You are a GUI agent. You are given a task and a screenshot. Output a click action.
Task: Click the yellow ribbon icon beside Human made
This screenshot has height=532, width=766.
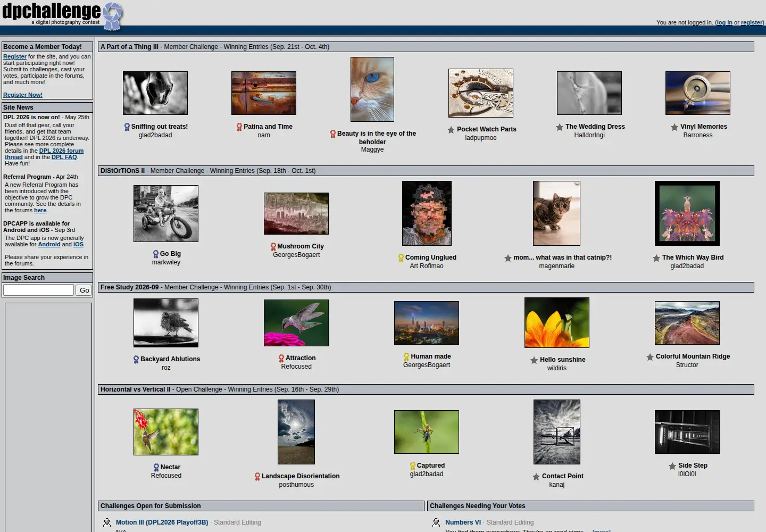pyautogui.click(x=406, y=356)
